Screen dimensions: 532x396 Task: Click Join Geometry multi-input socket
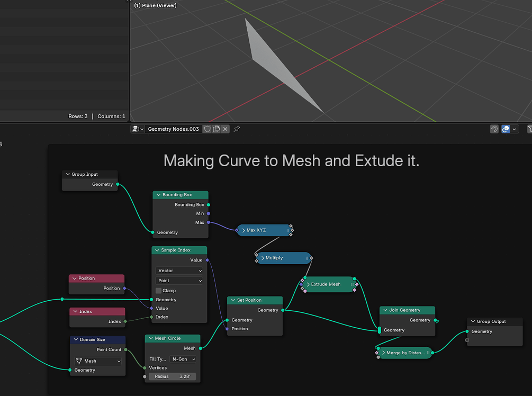[x=380, y=330]
